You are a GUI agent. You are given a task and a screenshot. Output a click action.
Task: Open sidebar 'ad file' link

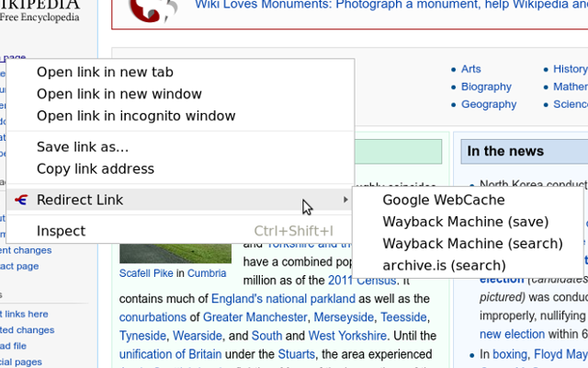coord(13,346)
